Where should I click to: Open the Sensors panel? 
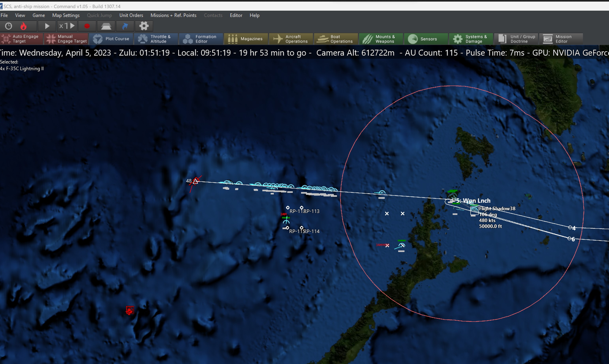pyautogui.click(x=426, y=39)
